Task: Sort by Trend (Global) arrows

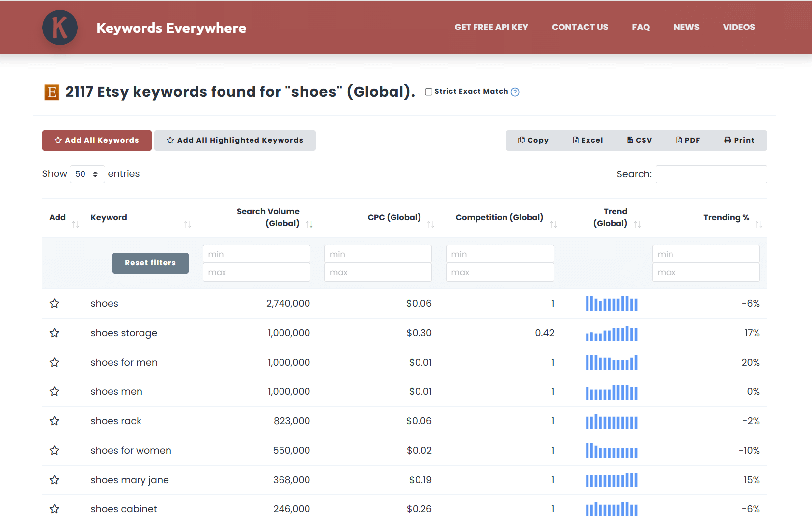Action: coord(637,224)
